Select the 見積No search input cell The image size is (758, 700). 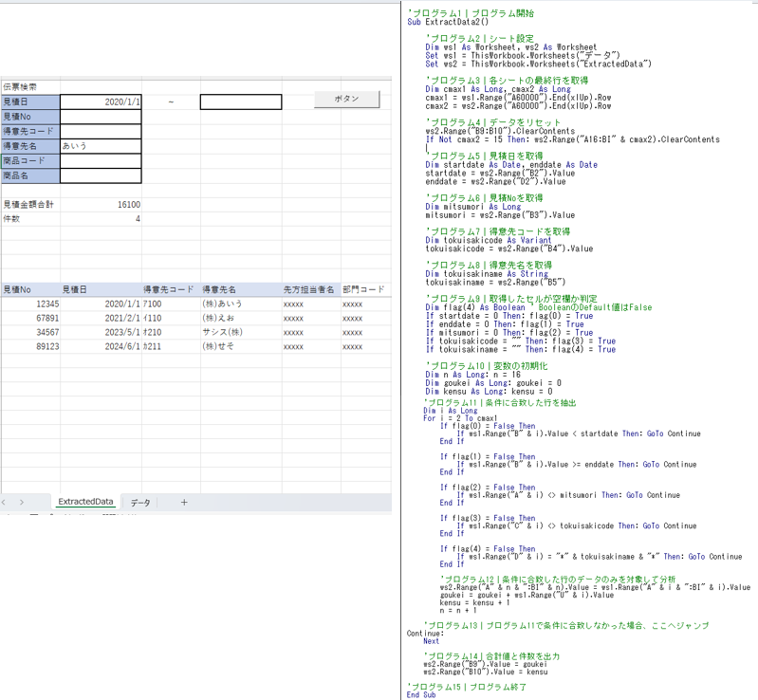click(x=101, y=117)
